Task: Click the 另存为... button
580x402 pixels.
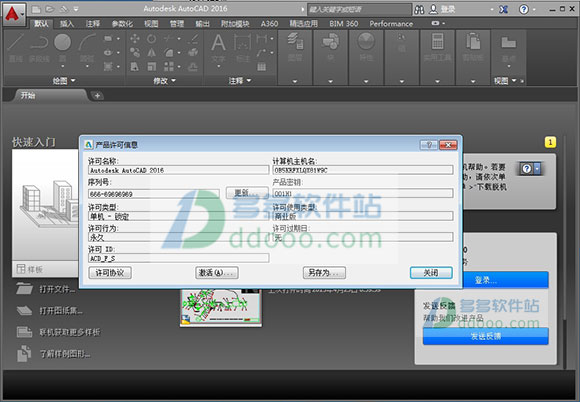Action: click(324, 273)
